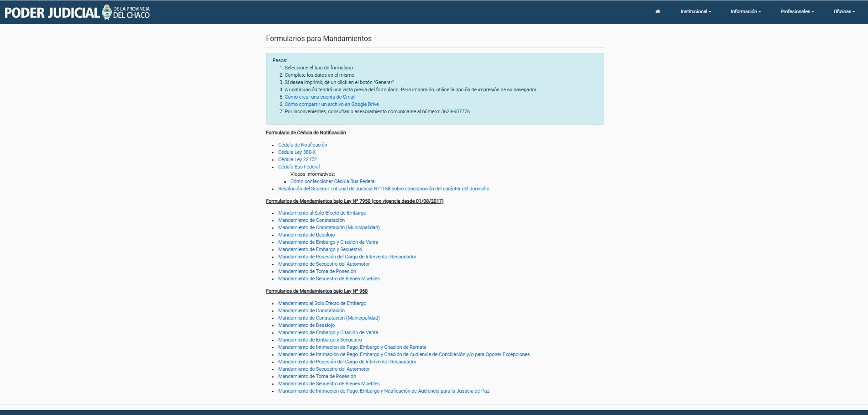Open Ley 7950 Mandamiento de Secuestro del Automotor
Viewport: 868px width, 415px height.
324,264
